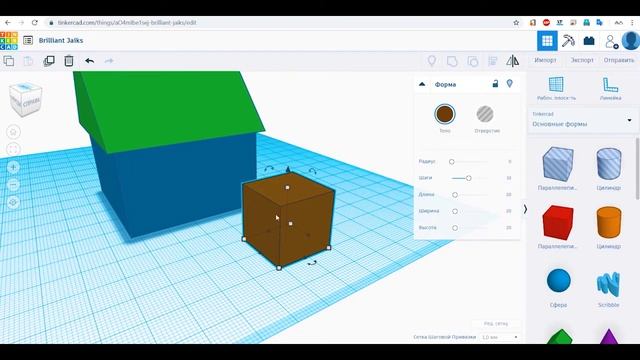Click the Copy icon in toolbar
Viewport: 640px width, 360px height.
tap(9, 61)
